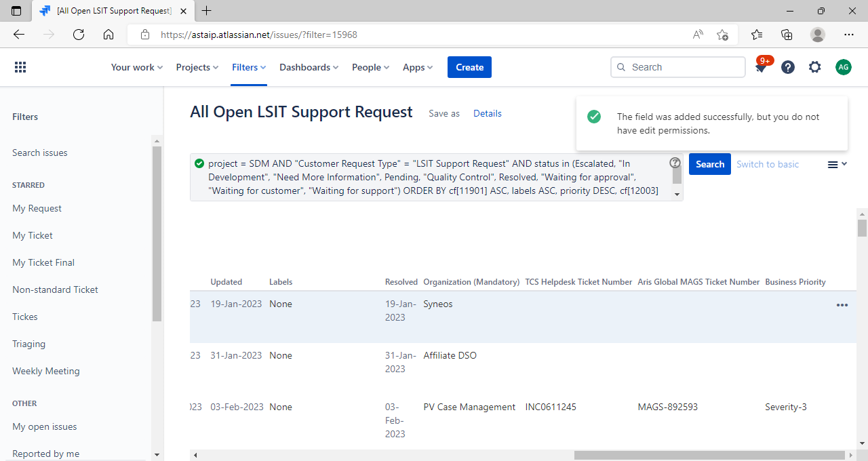Click the sidebar scroll down arrow

pyautogui.click(x=157, y=454)
